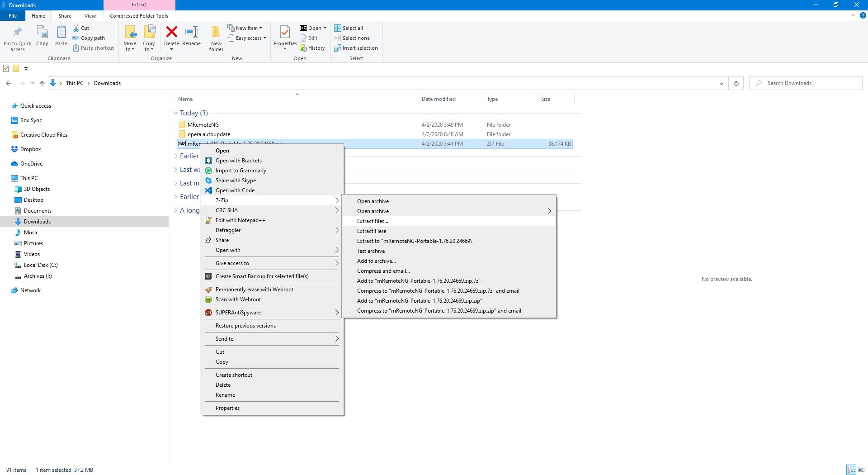Sort by Date modified column header
The image size is (868, 475).
[439, 99]
